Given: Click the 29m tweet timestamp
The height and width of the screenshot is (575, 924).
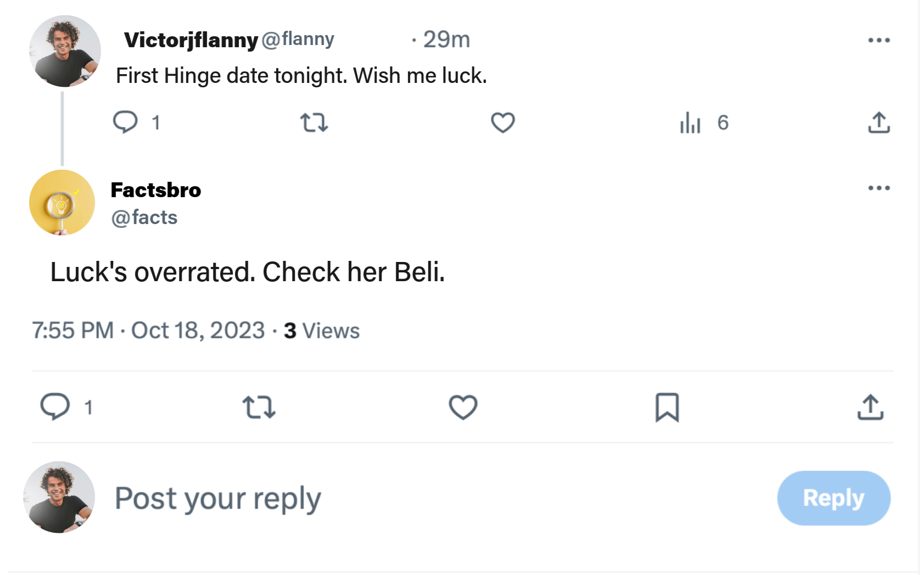Looking at the screenshot, I should coord(446,40).
